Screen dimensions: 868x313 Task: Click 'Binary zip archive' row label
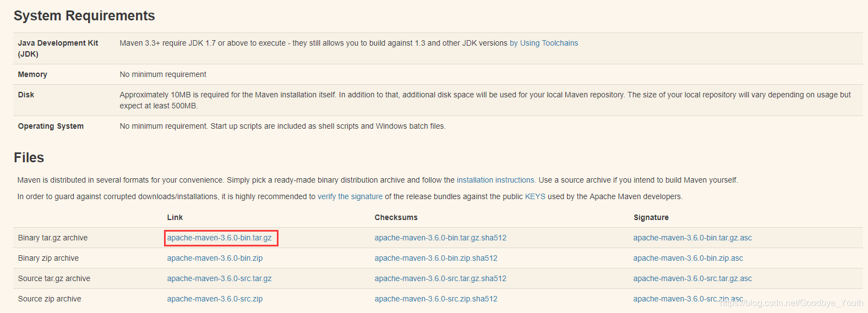click(48, 258)
